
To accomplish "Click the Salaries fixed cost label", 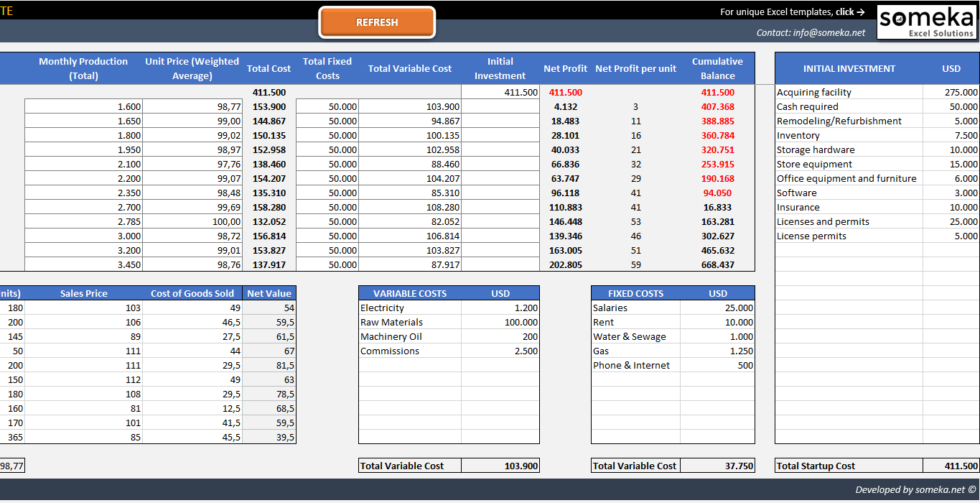I will click(610, 308).
